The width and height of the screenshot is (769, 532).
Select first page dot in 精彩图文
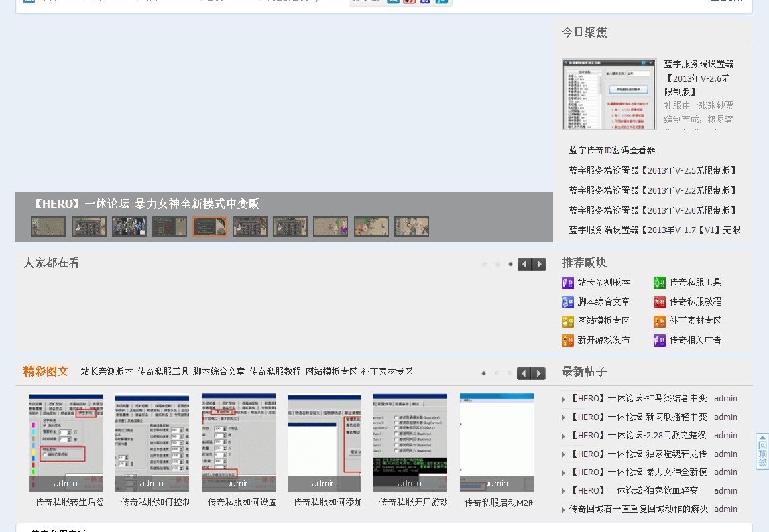[x=483, y=373]
